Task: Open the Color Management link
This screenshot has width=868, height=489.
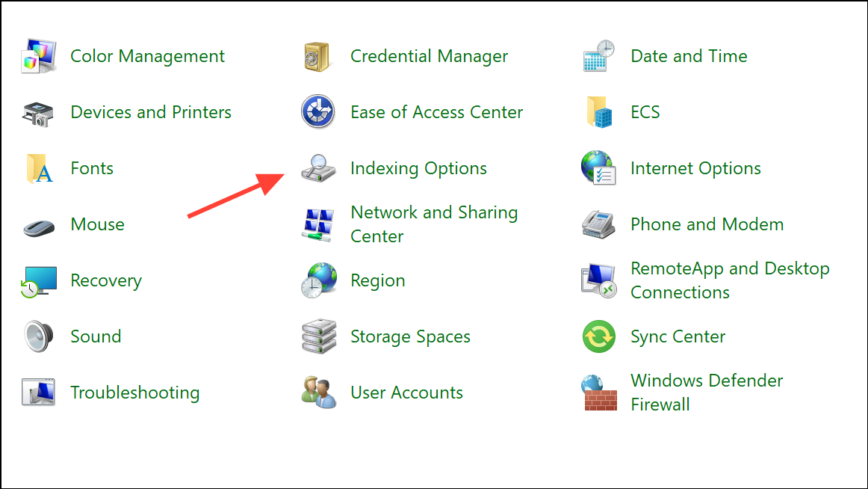Action: [147, 56]
